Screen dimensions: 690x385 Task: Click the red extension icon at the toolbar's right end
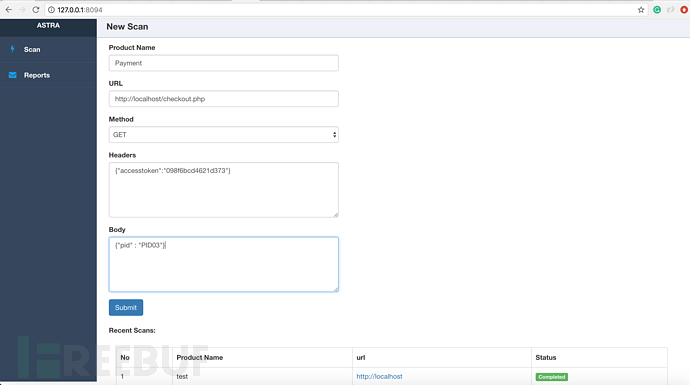coord(684,10)
